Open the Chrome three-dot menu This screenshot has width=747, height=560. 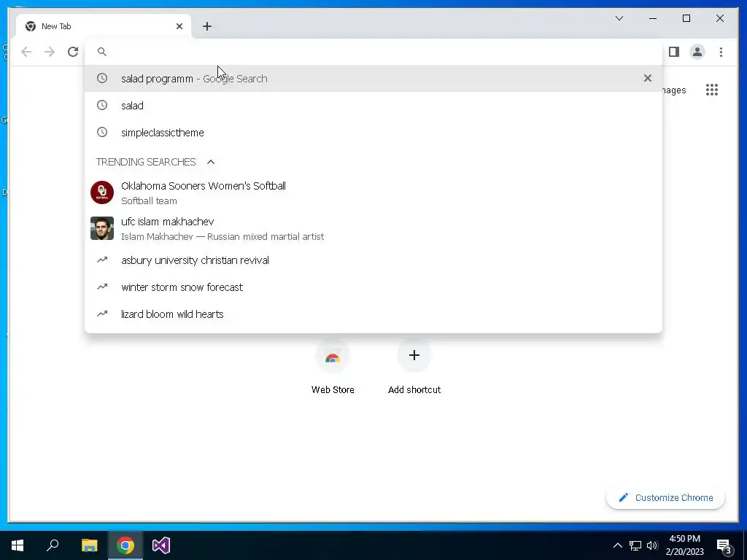pos(721,52)
